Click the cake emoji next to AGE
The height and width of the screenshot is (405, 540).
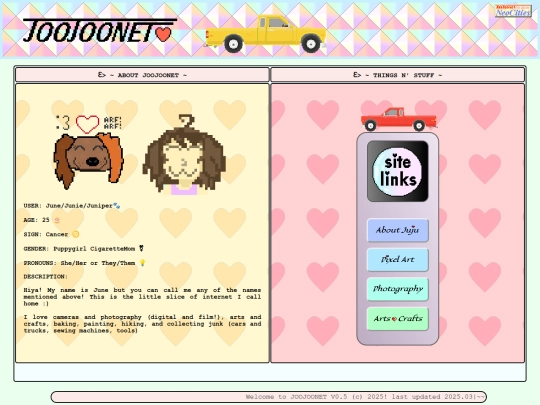[x=57, y=220]
